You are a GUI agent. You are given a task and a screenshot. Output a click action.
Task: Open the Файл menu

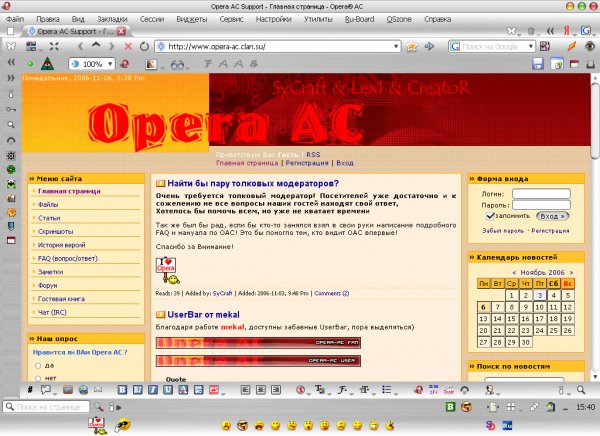coord(15,19)
